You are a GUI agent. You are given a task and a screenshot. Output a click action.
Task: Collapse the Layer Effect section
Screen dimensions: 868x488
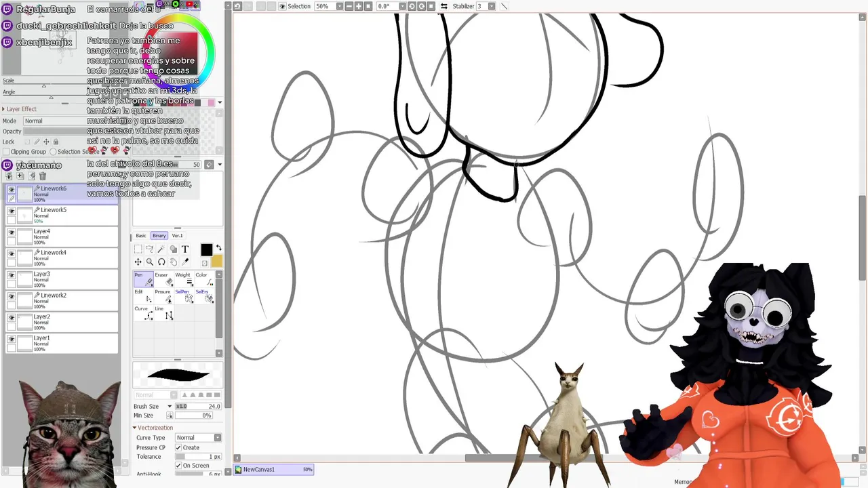[3, 108]
